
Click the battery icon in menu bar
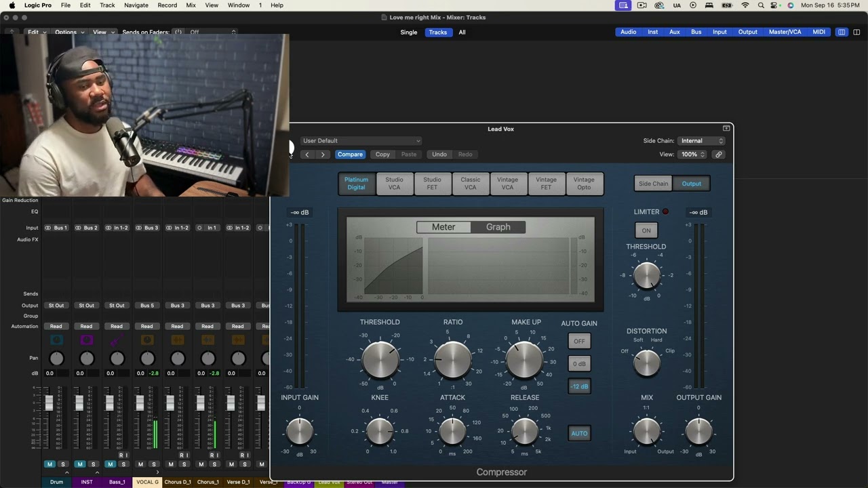click(727, 5)
